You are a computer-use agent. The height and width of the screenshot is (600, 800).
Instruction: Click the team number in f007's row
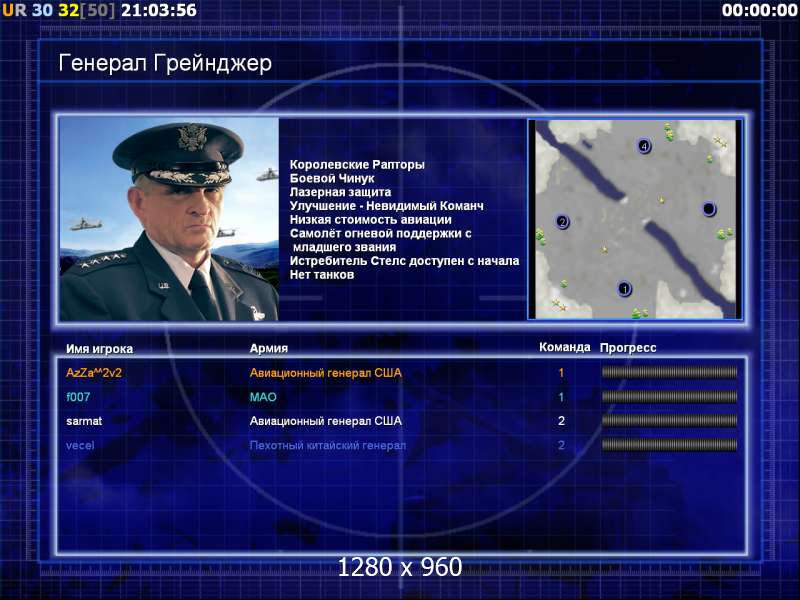[561, 396]
